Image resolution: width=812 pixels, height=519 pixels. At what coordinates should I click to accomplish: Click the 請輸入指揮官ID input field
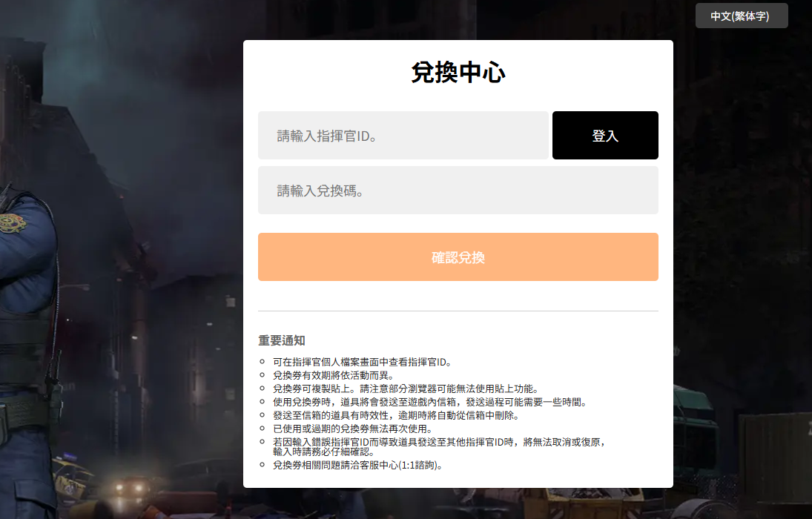click(x=403, y=136)
